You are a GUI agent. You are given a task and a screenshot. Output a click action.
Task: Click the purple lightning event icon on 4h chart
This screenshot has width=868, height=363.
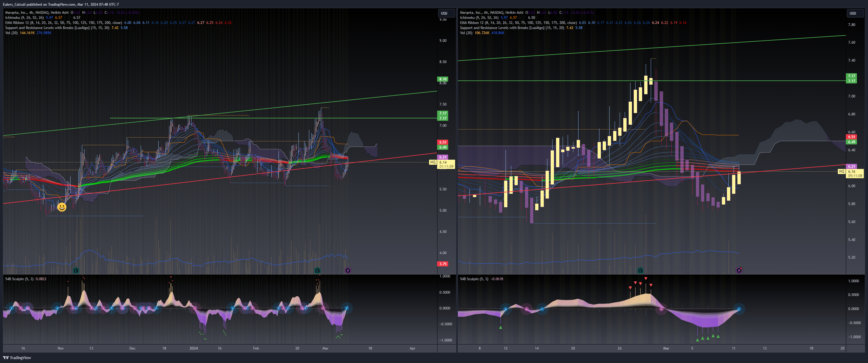pos(348,270)
